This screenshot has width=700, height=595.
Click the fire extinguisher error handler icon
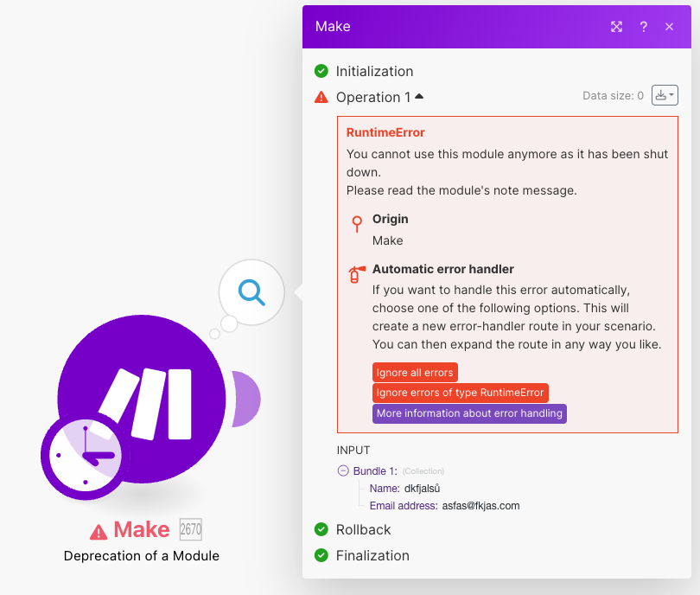point(357,274)
